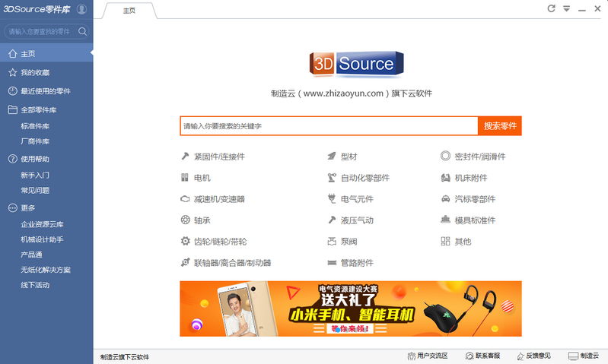Open 线下活动 in the sidebar

pos(35,285)
